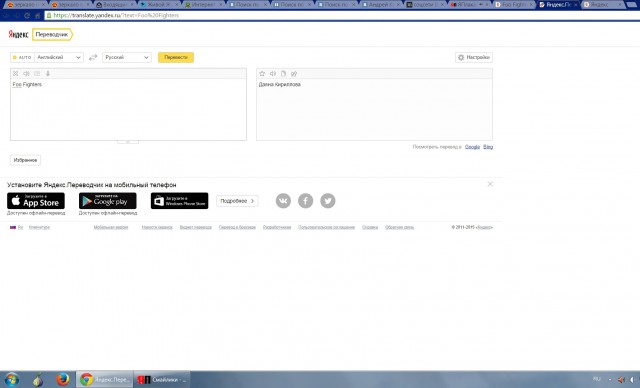The image size is (640, 388).
Task: Switch to the Foo Fighters browser tab
Action: coord(513,5)
